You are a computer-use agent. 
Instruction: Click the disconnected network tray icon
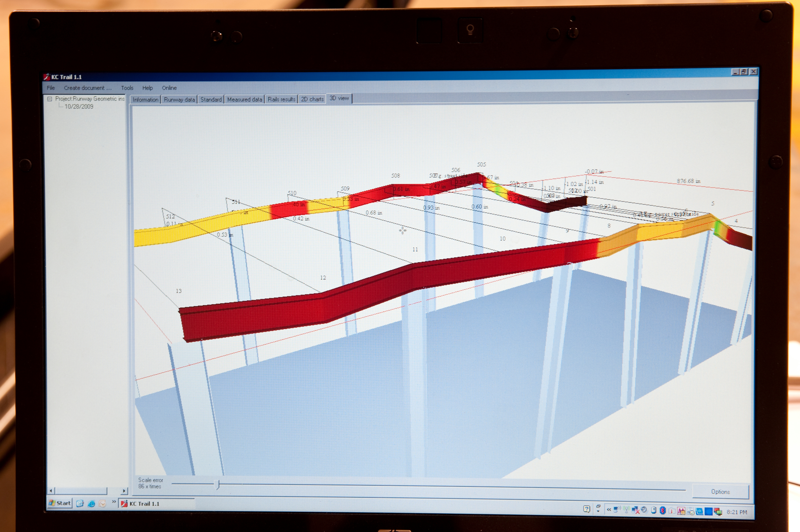coord(636,510)
